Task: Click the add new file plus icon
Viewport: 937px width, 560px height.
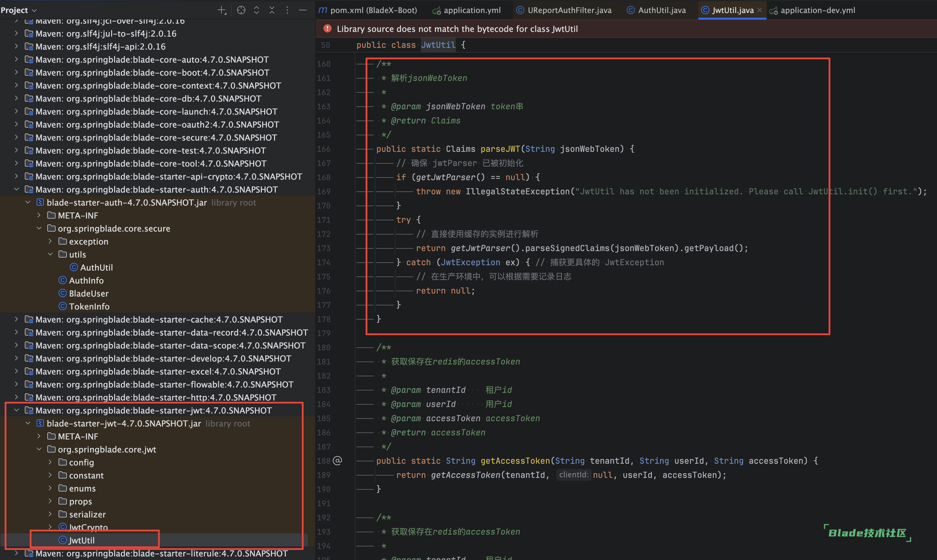Action: (222, 10)
